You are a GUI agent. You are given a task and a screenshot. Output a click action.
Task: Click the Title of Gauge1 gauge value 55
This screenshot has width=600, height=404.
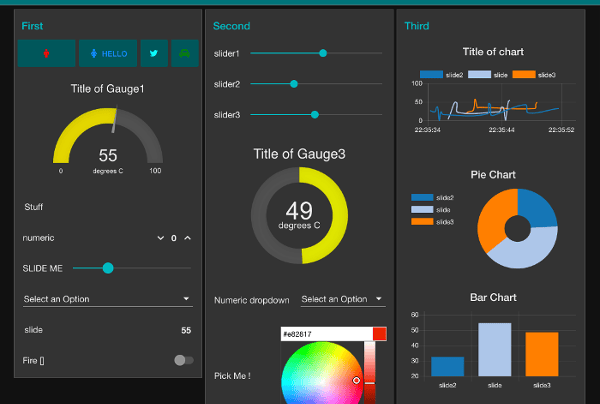coord(108,155)
